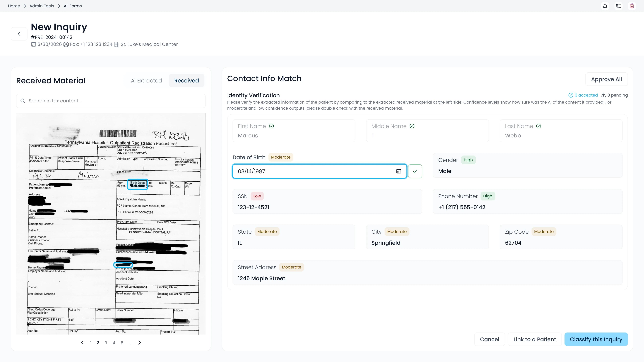Open fax page 5
Image resolution: width=644 pixels, height=362 pixels.
(122, 343)
